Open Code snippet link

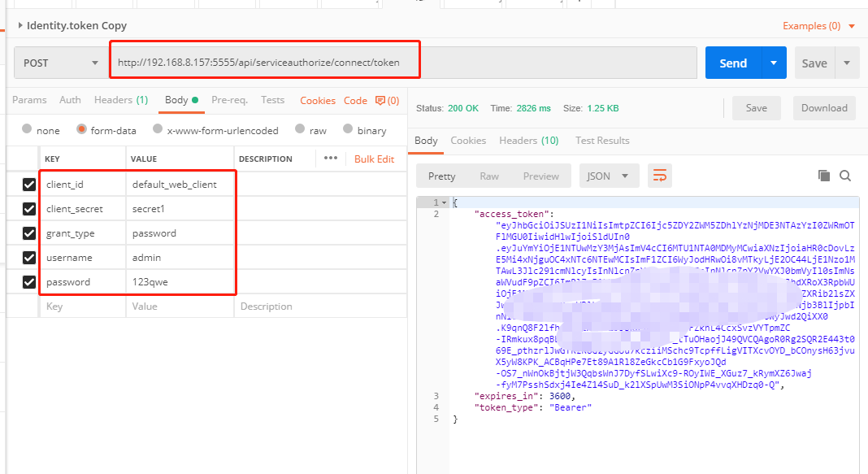point(355,100)
